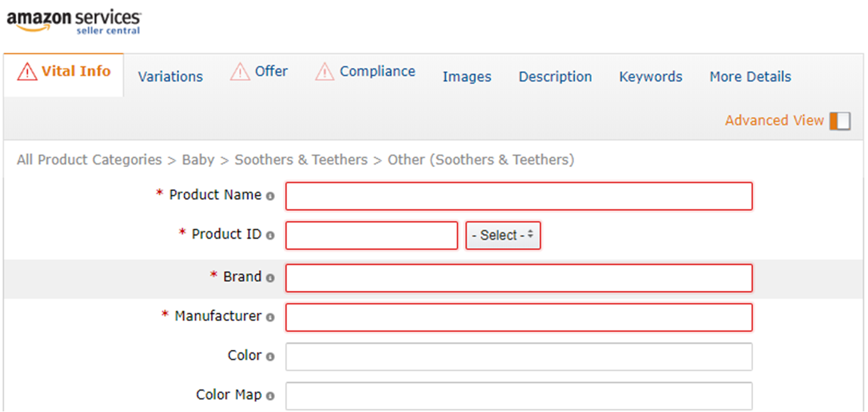
Task: Click the info icon beside Product ID
Action: coord(270,236)
